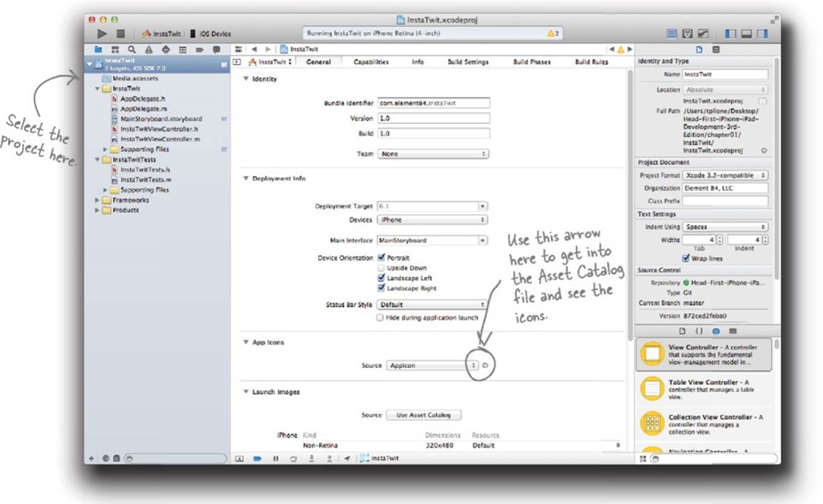Image resolution: width=823 pixels, height=504 pixels.
Task: Collapse the App Icons section
Action: (x=245, y=342)
